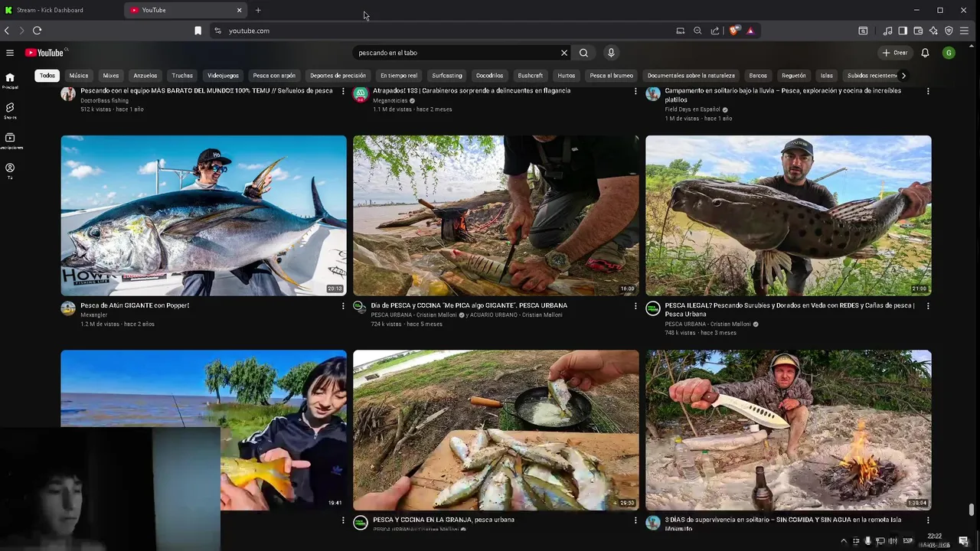Viewport: 980px width, 551px height.
Task: Open Brave Shields lion icon
Action: click(733, 31)
